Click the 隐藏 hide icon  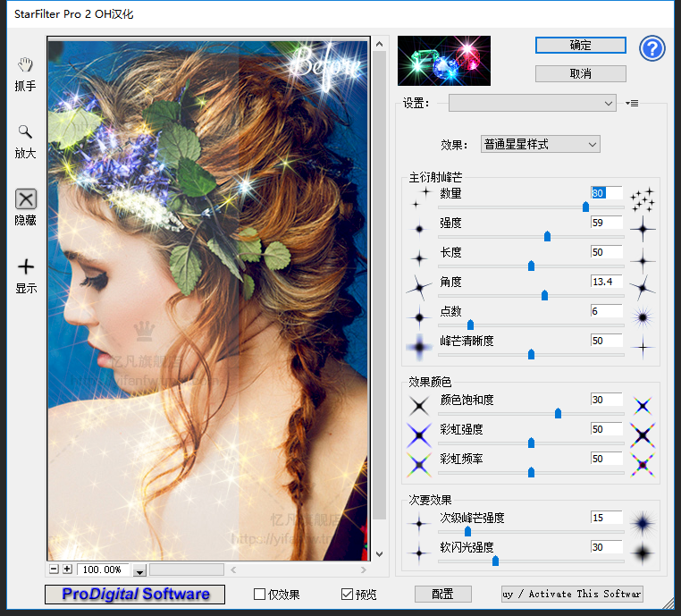click(x=26, y=199)
